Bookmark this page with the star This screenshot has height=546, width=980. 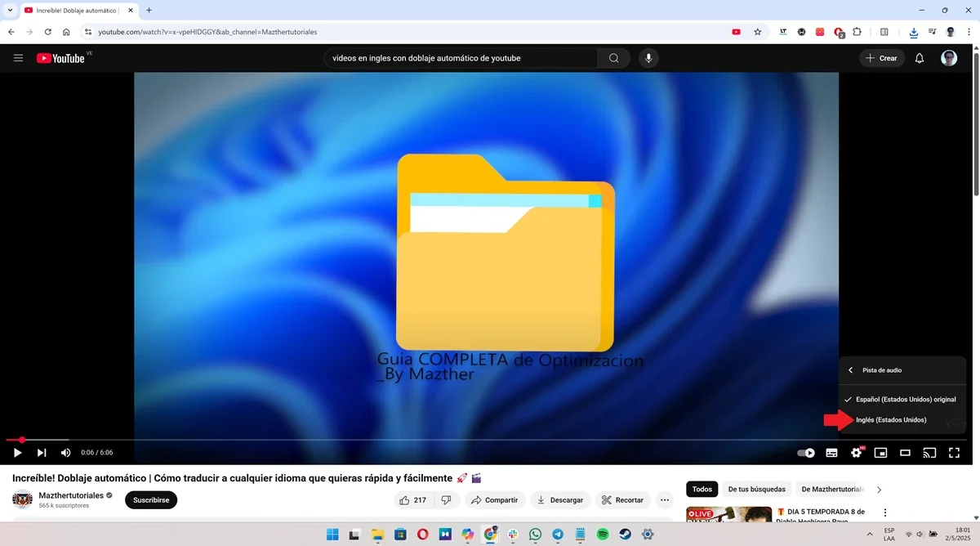[757, 32]
